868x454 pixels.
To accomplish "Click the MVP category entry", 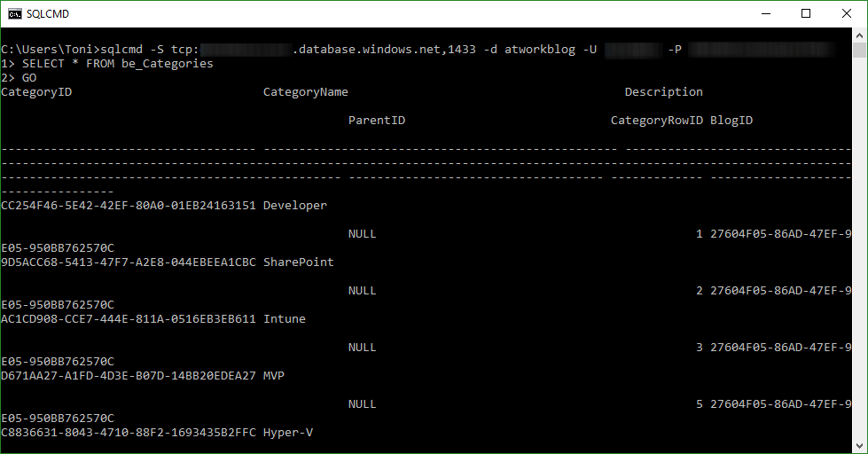I will coord(274,376).
